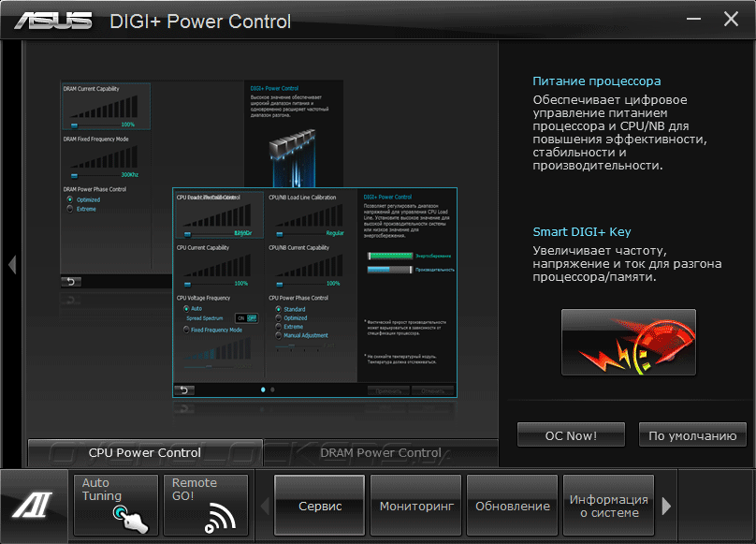
Task: Open Информация о системе menu
Action: [608, 506]
